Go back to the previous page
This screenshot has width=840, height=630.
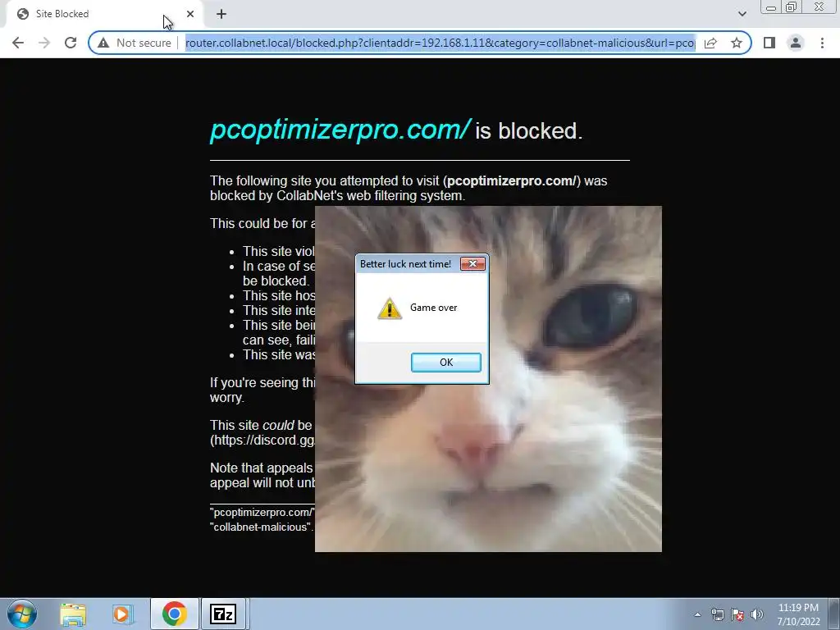[x=18, y=43]
